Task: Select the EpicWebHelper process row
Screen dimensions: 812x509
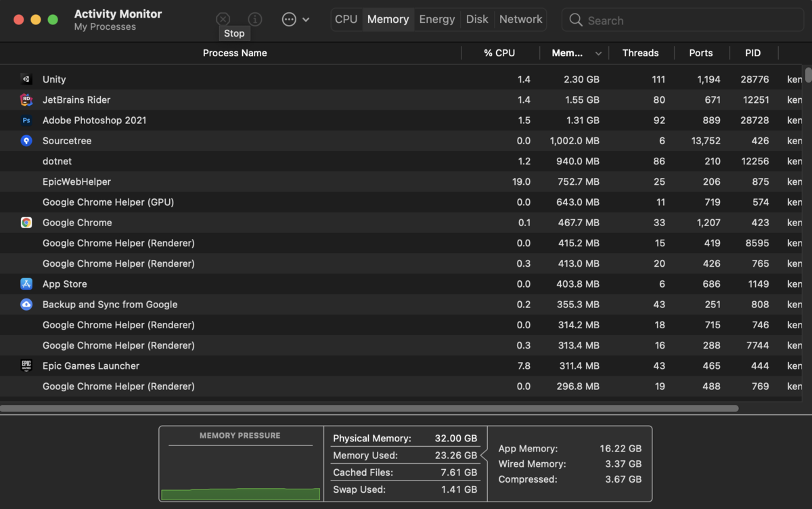Action: (403, 181)
